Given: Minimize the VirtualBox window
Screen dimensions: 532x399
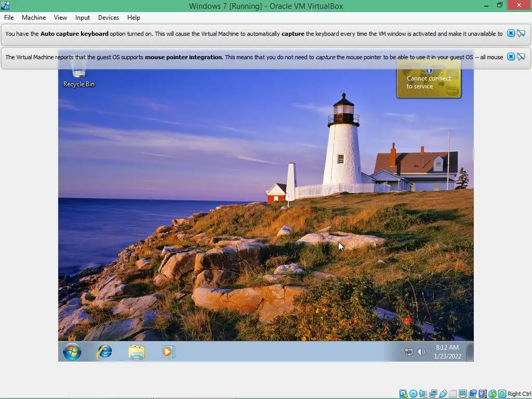Looking at the screenshot, I should [486, 6].
